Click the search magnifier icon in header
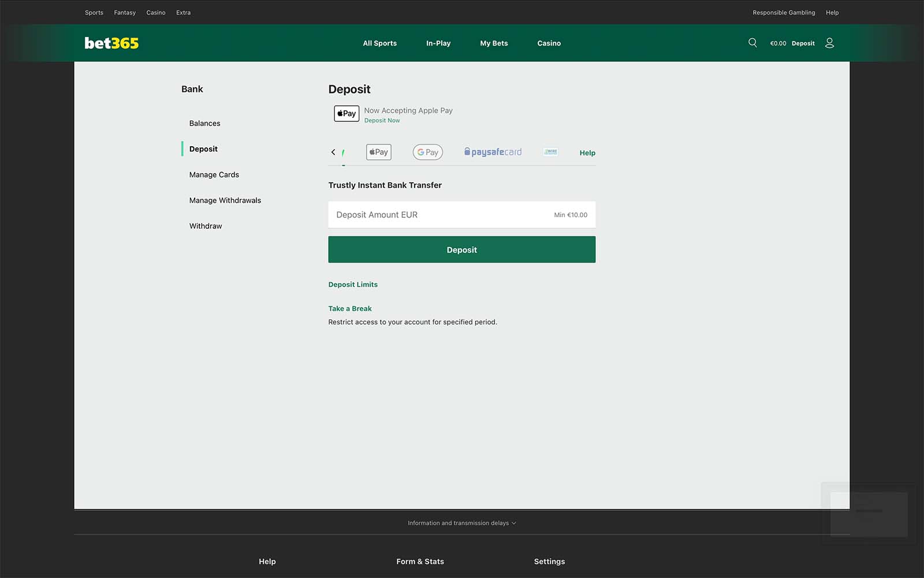The width and height of the screenshot is (924, 578). [x=752, y=43]
